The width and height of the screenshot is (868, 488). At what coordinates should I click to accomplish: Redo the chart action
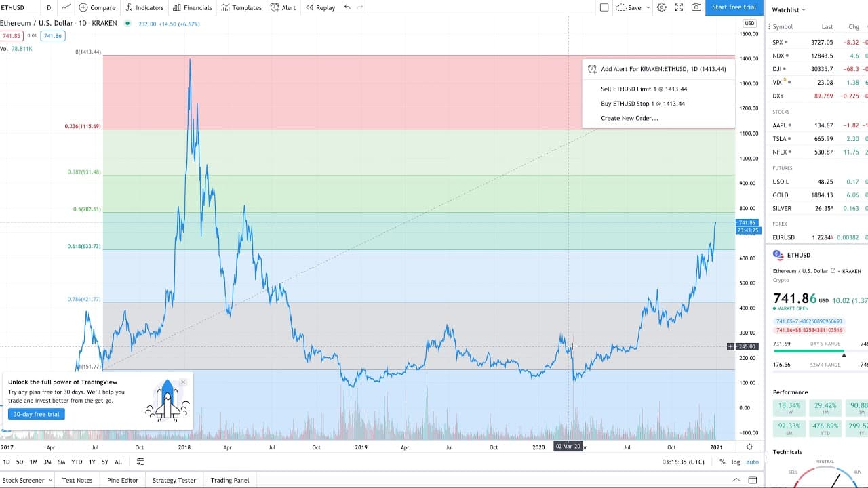(x=360, y=7)
